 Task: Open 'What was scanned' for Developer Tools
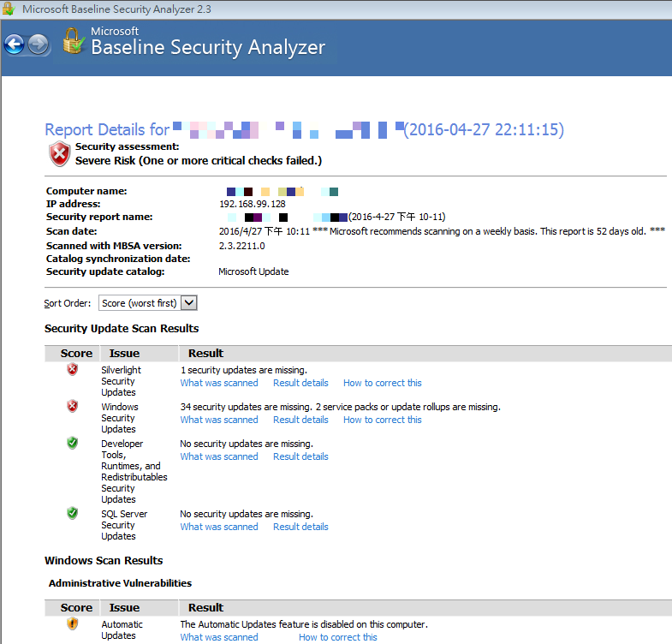point(219,456)
